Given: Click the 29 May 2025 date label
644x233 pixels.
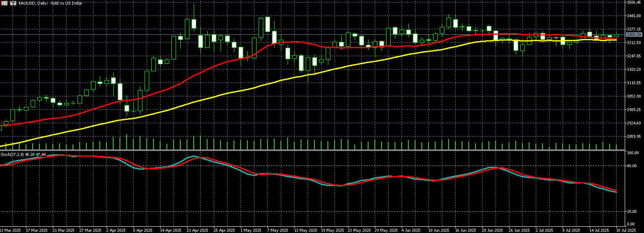Looking at the screenshot, I should (386, 230).
